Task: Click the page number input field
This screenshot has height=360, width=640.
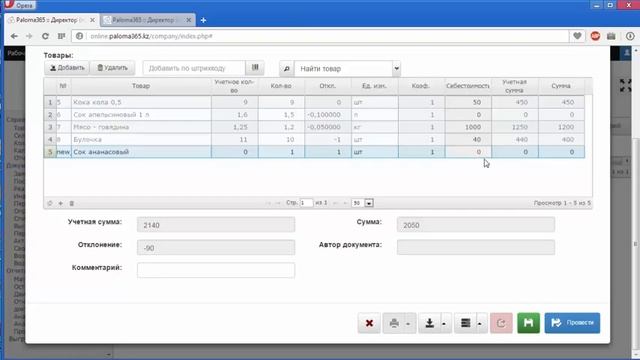Action: tap(306, 203)
